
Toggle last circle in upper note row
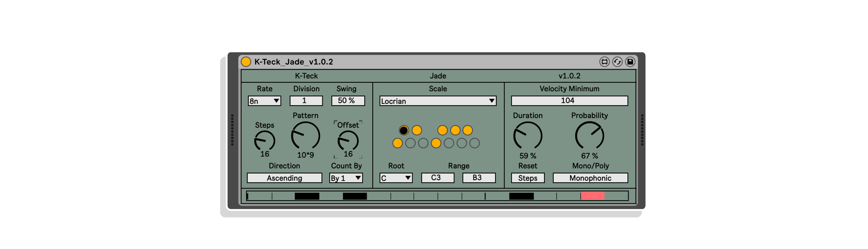(468, 130)
